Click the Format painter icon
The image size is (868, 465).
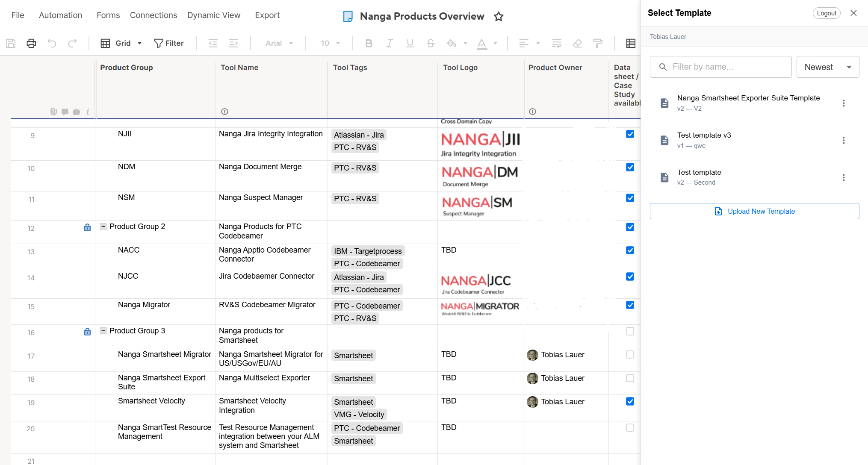tap(598, 43)
